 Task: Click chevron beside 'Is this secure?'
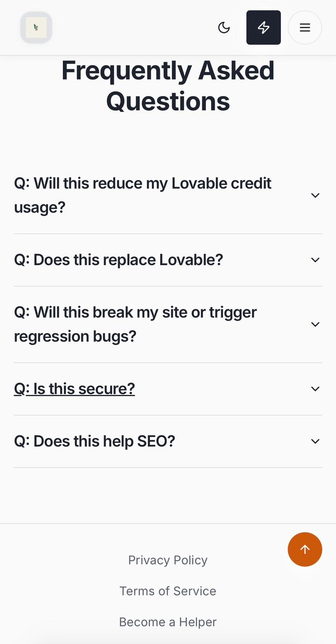click(x=315, y=389)
